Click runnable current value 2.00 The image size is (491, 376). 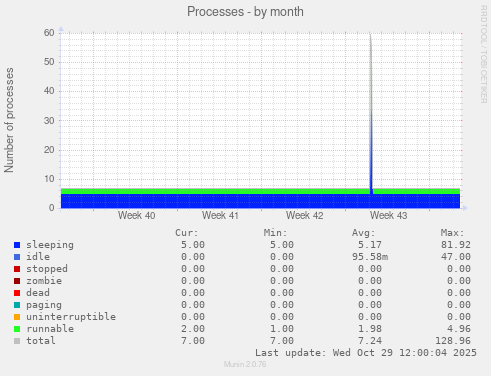click(x=193, y=329)
